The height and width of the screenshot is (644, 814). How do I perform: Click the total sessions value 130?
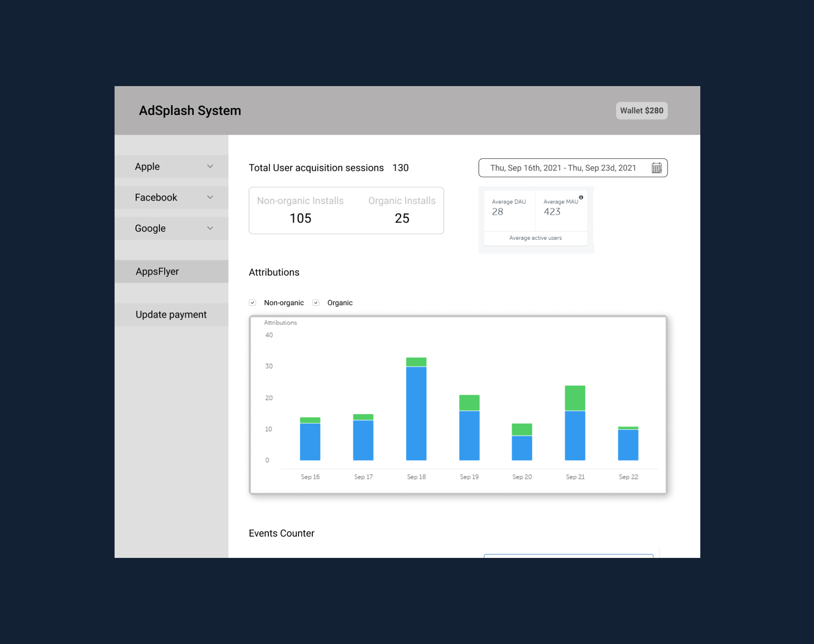point(401,168)
